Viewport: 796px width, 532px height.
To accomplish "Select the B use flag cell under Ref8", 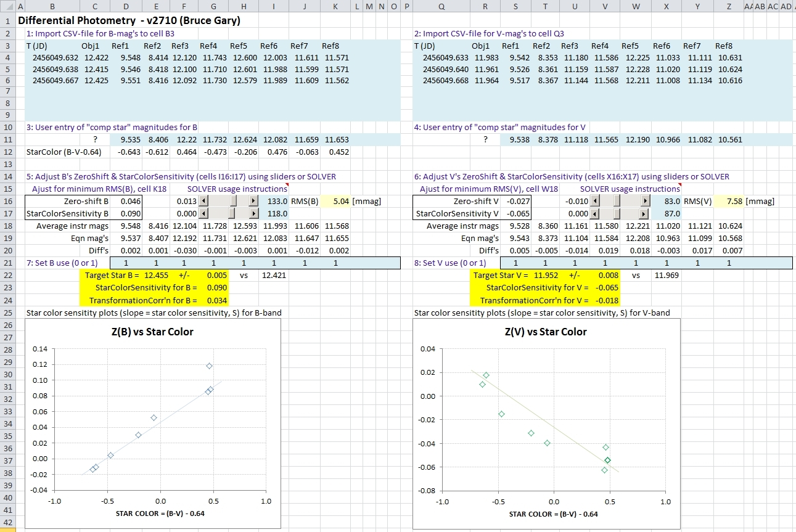I will pos(335,263).
